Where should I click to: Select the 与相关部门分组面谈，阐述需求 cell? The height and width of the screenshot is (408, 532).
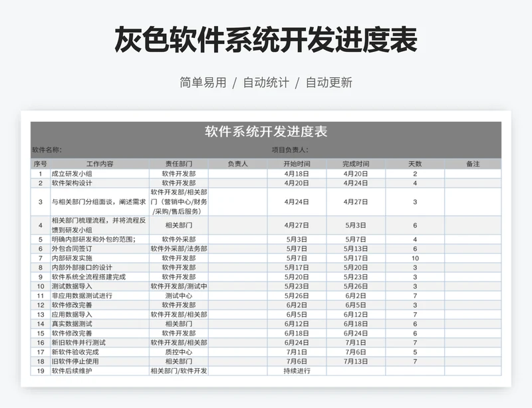pyautogui.click(x=100, y=202)
